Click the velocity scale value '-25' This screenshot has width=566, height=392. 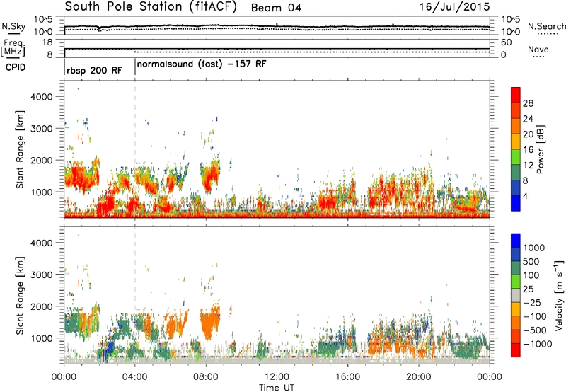click(x=533, y=303)
